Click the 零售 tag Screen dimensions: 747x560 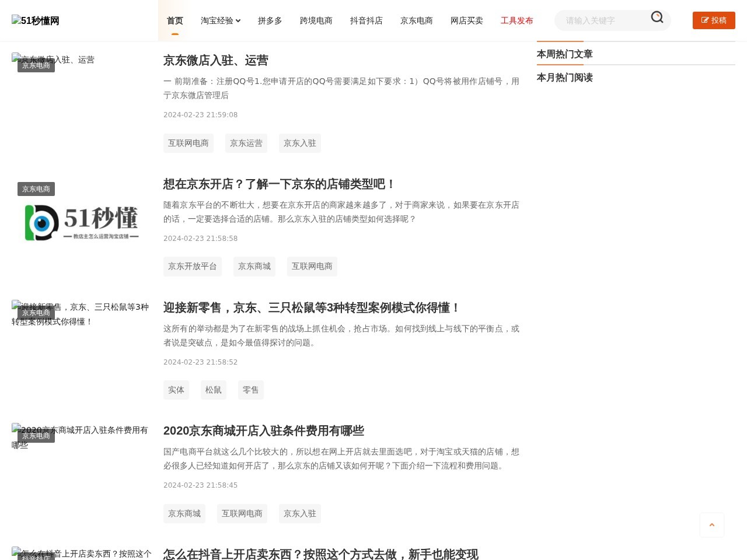(x=250, y=390)
